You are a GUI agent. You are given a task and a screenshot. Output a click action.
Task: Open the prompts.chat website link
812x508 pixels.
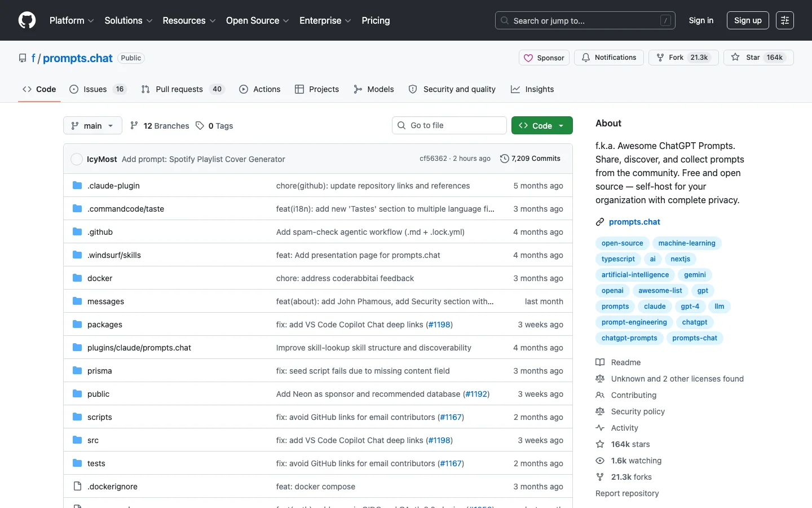pyautogui.click(x=634, y=222)
